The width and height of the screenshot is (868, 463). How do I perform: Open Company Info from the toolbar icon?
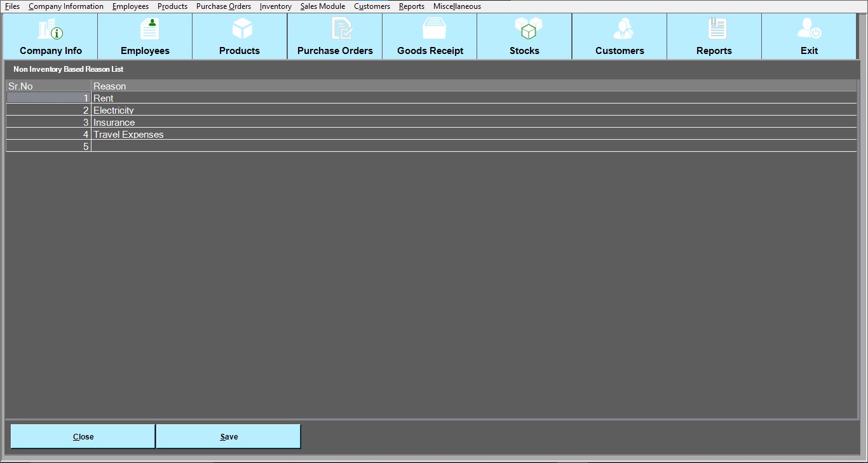(51, 30)
